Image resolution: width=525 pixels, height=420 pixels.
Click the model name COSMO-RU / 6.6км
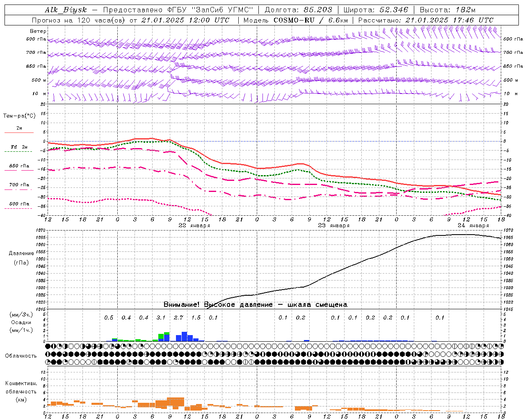(311, 20)
